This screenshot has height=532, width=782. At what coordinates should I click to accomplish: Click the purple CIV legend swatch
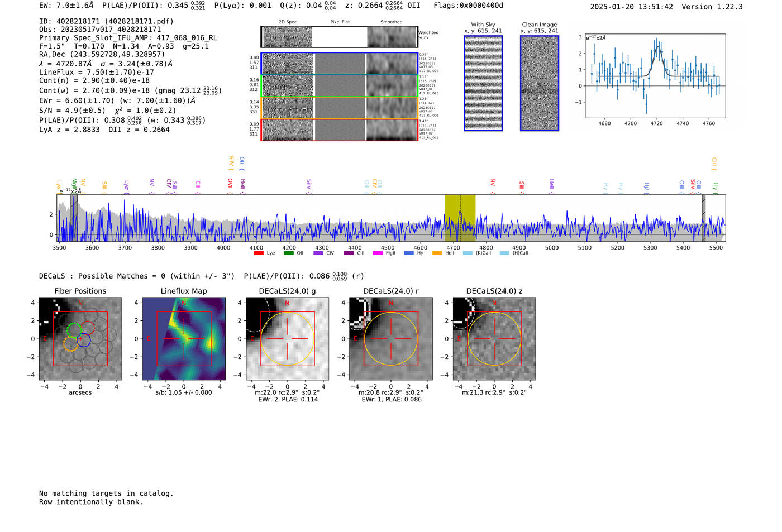(318, 253)
